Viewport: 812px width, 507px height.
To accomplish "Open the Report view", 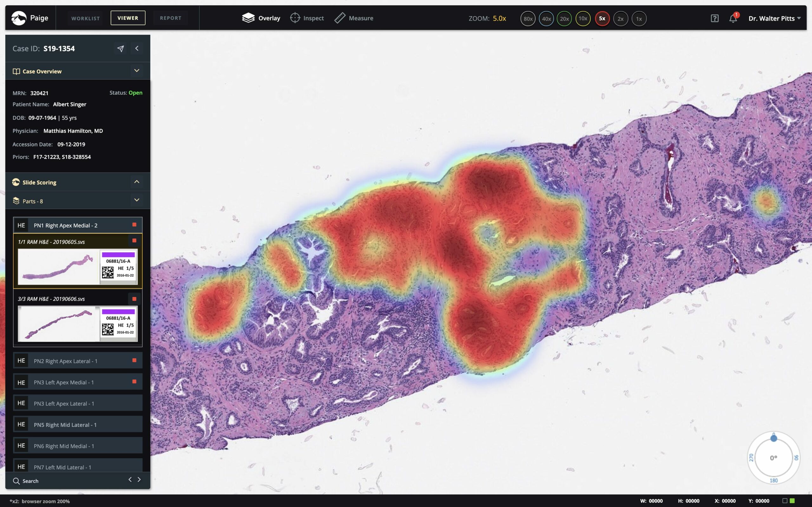I will 170,18.
